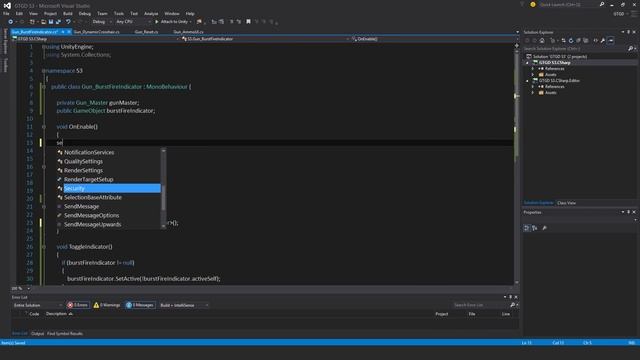
Task: Click the Sync with Active Document icon
Action: (564, 40)
